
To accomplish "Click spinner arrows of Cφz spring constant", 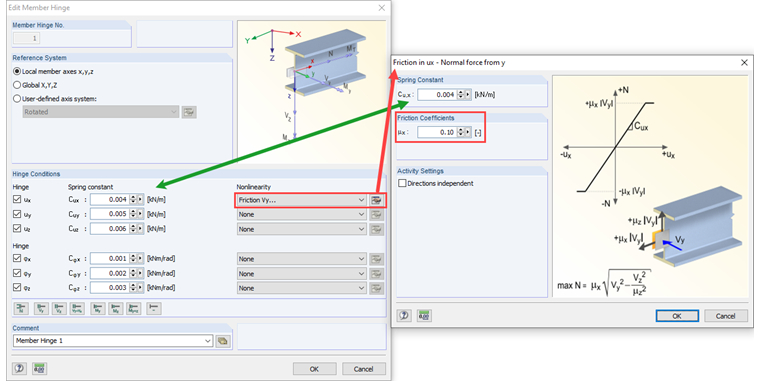I will (x=133, y=287).
